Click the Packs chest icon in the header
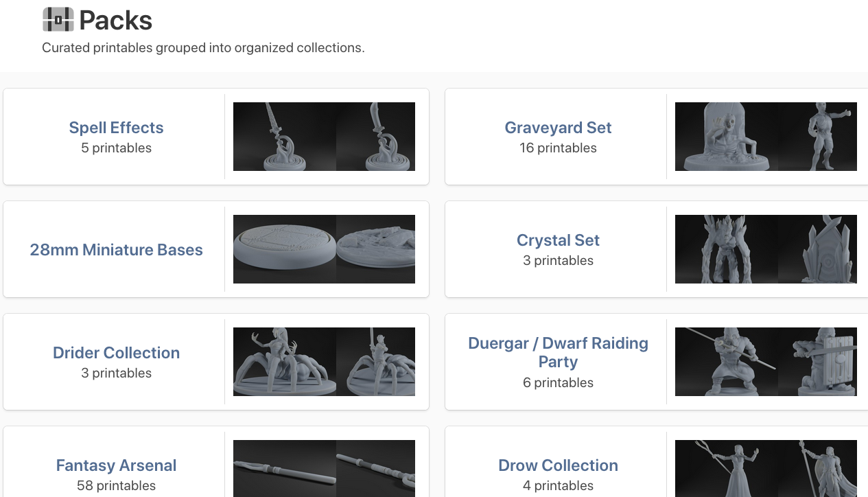 tap(58, 20)
